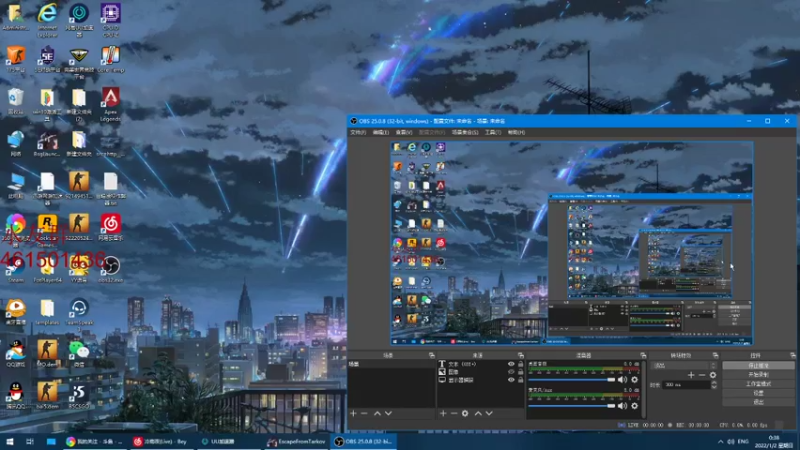800x450 pixels.
Task: Open the 工具(T) menu in OBS
Action: (x=492, y=132)
